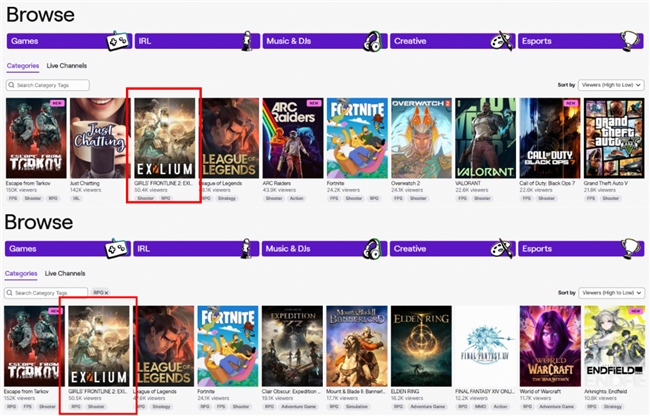The height and width of the screenshot is (416, 650).
Task: Remove the RPG tag filter chip
Action: [x=108, y=293]
